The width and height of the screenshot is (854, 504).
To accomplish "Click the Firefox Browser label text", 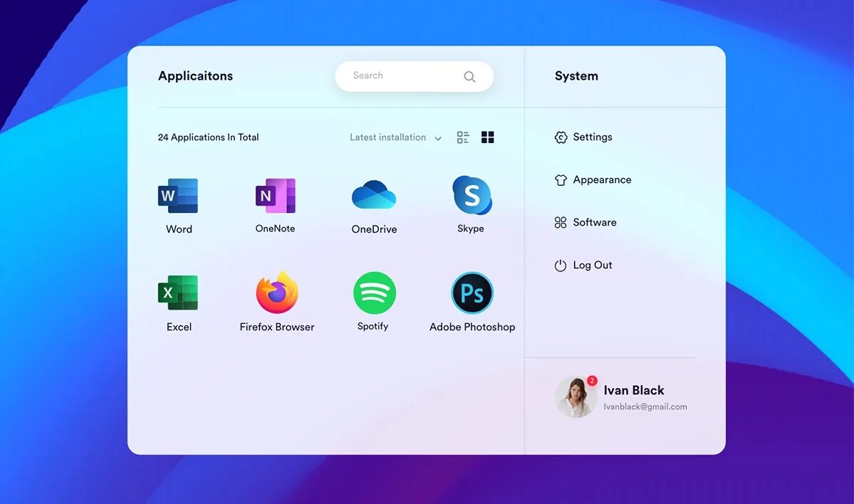I will 277,327.
